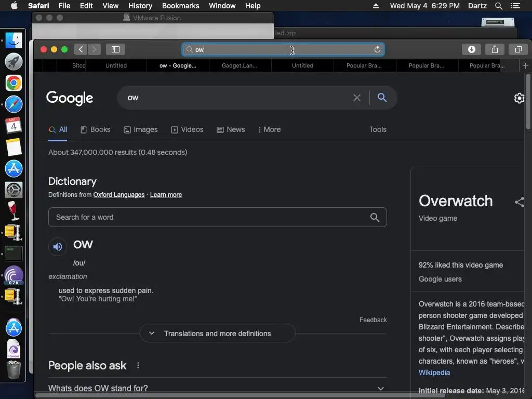Switch to the Gadget.Lan... tab
Image resolution: width=532 pixels, height=399 pixels.
(x=240, y=66)
